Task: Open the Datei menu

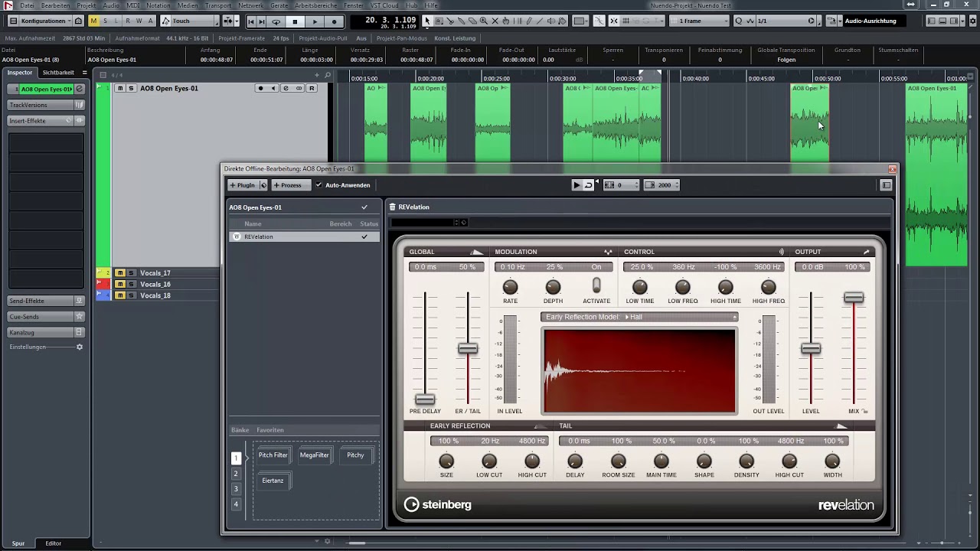Action: point(27,5)
